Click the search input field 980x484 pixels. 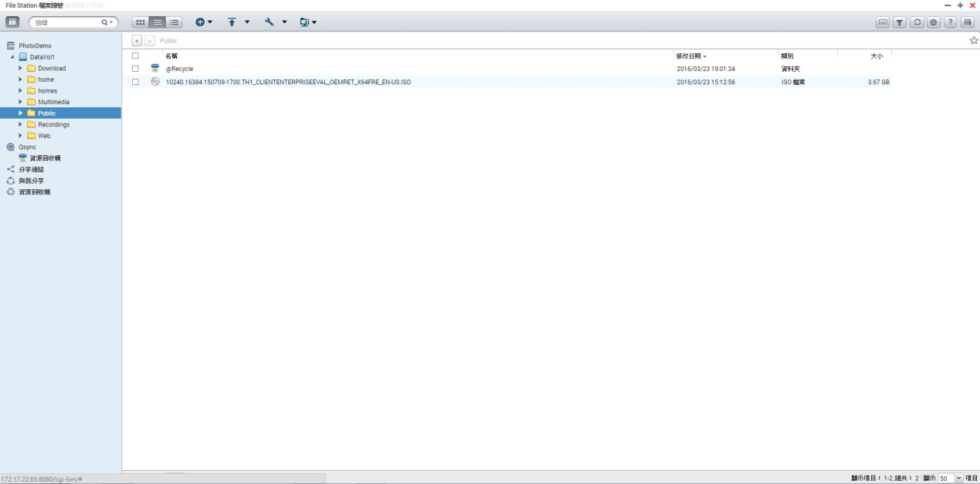click(66, 22)
